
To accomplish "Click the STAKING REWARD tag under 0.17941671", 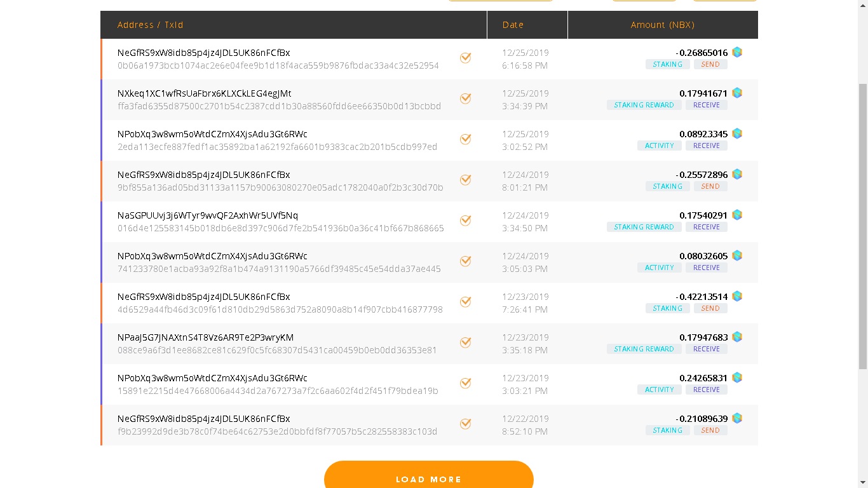I will [x=644, y=105].
